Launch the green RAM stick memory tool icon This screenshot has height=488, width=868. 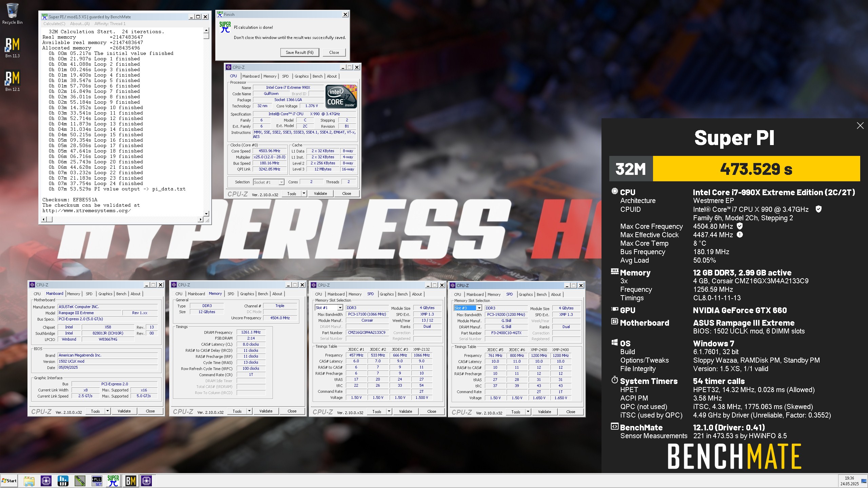80,481
